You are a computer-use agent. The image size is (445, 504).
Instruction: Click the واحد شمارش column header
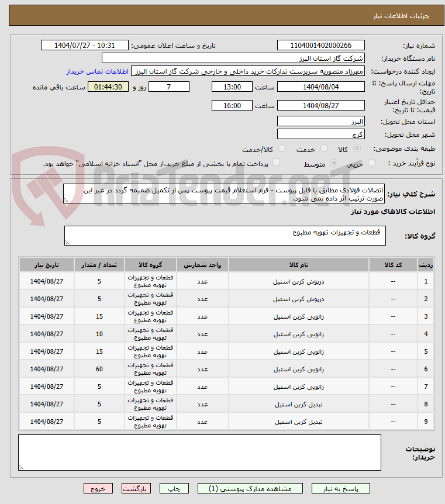click(202, 265)
